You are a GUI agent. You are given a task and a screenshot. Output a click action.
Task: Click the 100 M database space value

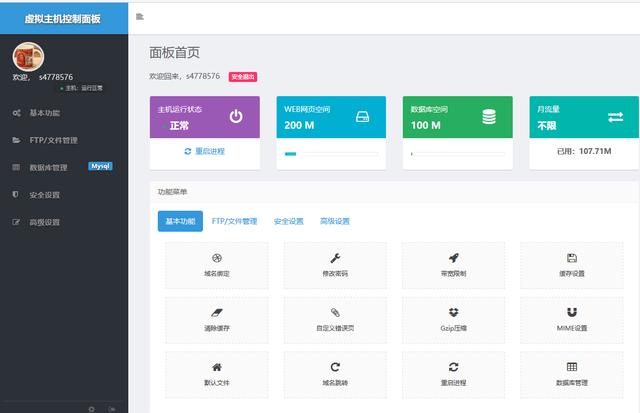point(426,125)
